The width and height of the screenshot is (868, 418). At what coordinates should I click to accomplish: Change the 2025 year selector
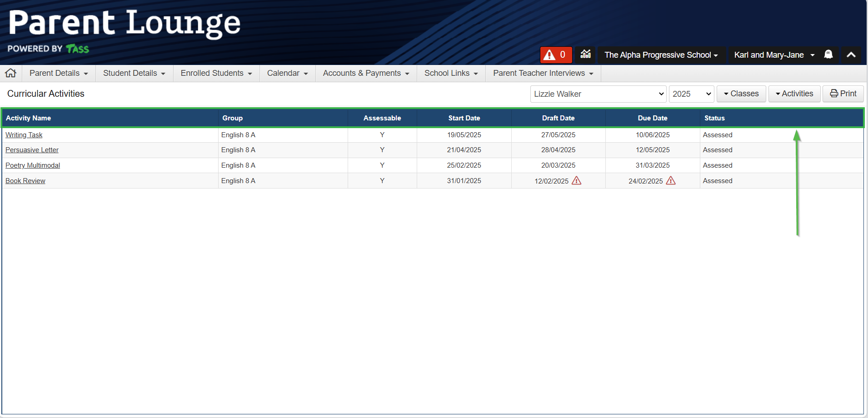[x=691, y=94]
